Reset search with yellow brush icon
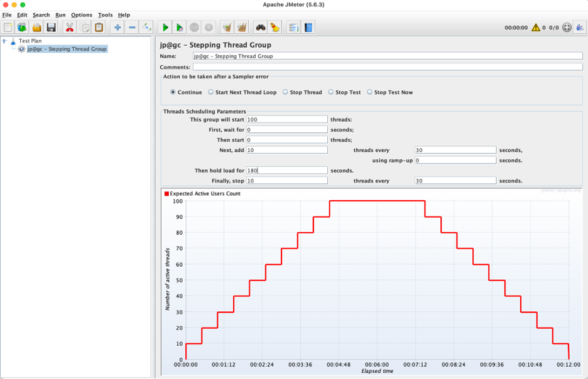Image resolution: width=588 pixels, height=379 pixels. 275,28
